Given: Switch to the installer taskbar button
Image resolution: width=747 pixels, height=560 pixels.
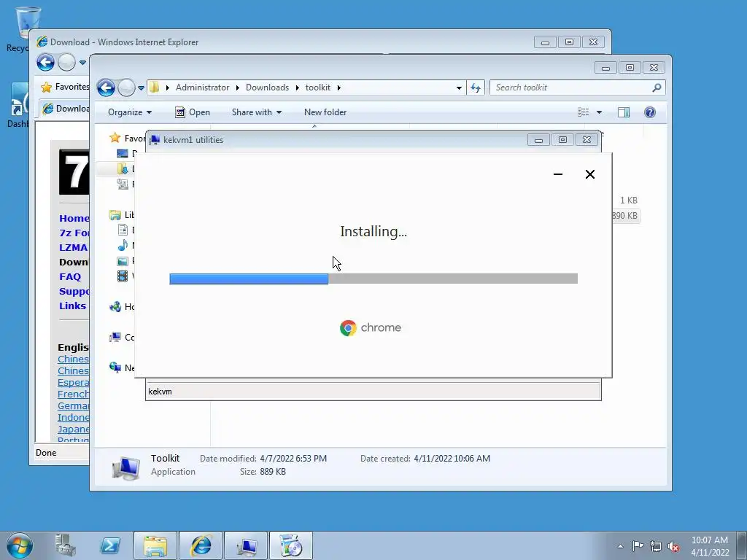Looking at the screenshot, I should click(291, 545).
